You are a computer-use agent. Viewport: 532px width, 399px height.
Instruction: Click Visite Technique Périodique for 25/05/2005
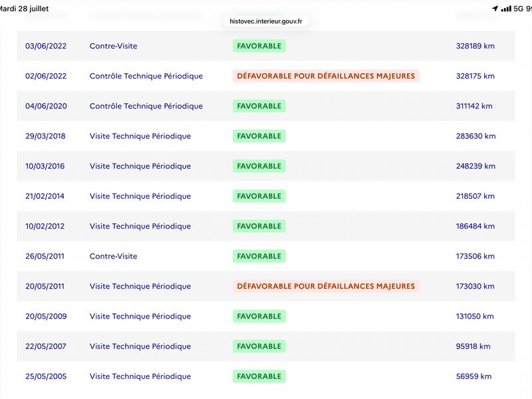[x=140, y=376]
